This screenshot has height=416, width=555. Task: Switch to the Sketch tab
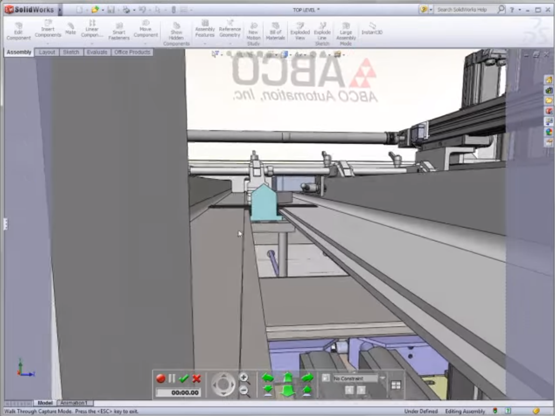tap(71, 52)
